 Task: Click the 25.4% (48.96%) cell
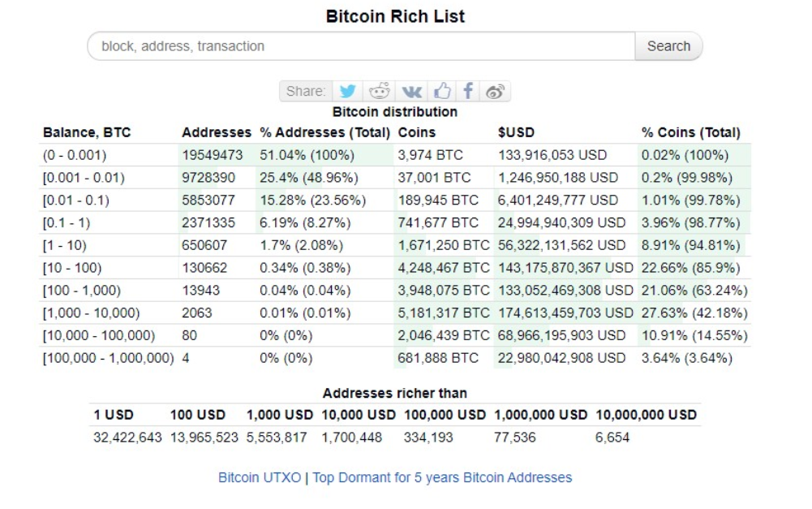click(x=309, y=178)
